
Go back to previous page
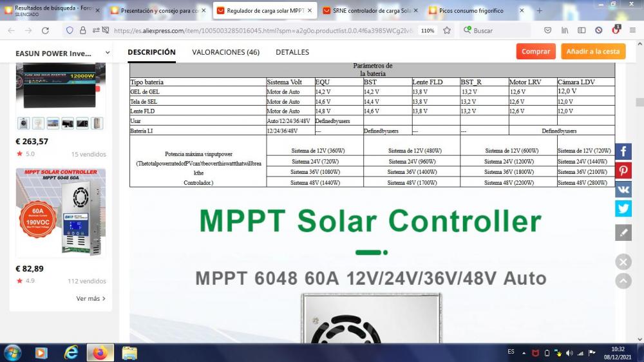tap(11, 30)
